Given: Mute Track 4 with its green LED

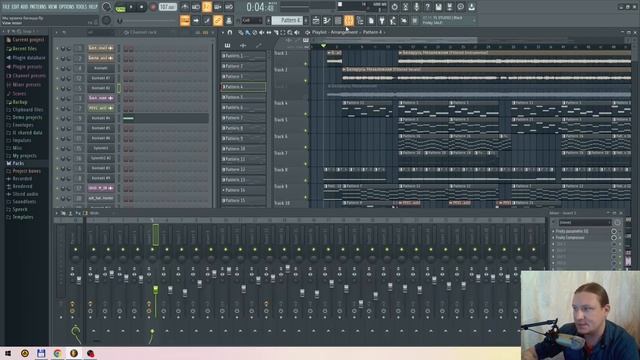Looking at the screenshot, I should point(305,114).
